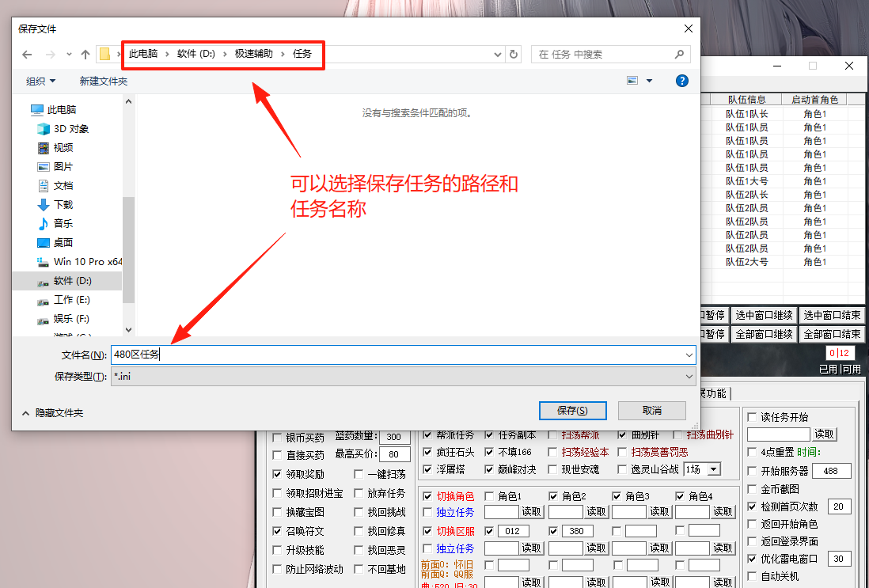Click the 最高买价 field showing 80
869x588 pixels.
tap(394, 454)
